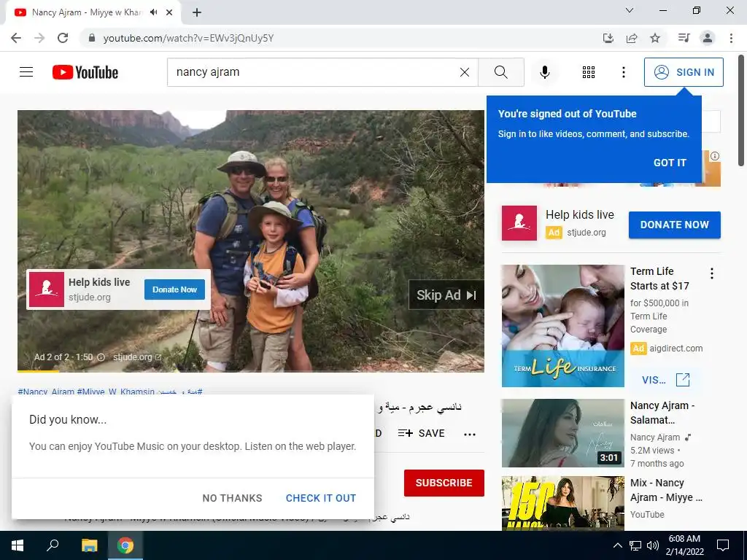747x560 pixels.
Task: Open the Windows Start menu
Action: (18, 545)
